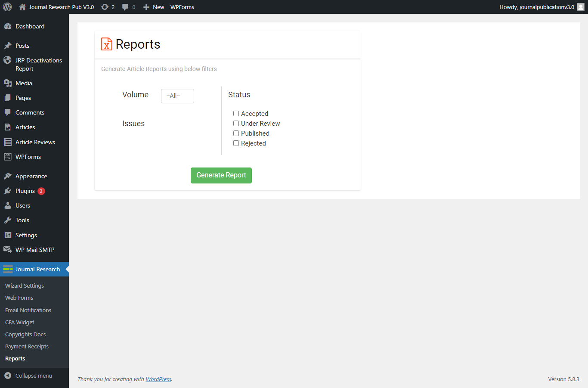Click the WPForms admin bar link
This screenshot has width=588, height=388.
(182, 7)
